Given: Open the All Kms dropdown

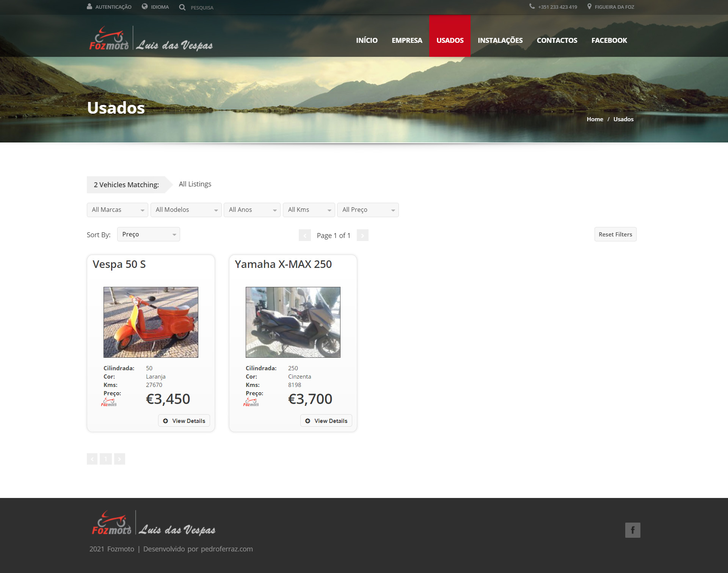Looking at the screenshot, I should point(309,210).
